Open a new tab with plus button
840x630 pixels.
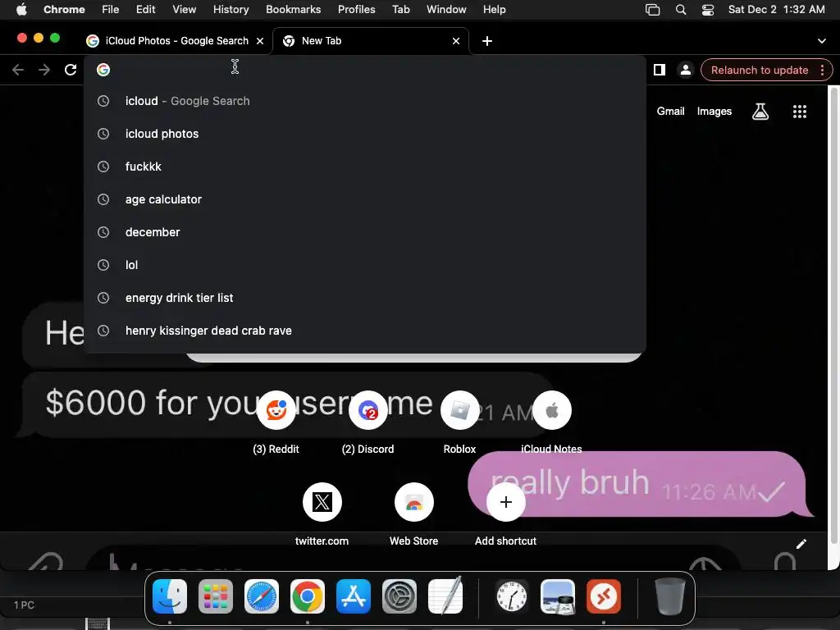pyautogui.click(x=487, y=41)
